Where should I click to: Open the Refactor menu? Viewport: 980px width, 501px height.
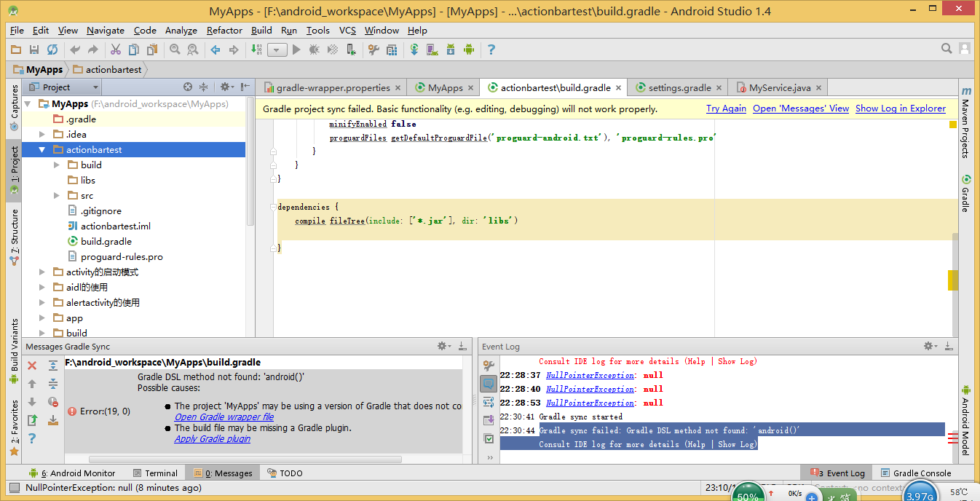pos(224,31)
